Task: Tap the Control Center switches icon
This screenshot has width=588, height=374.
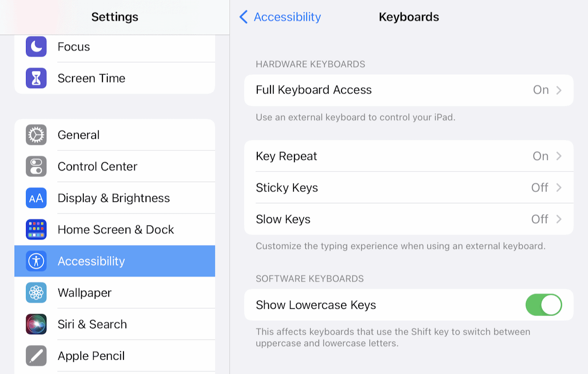Action: click(36, 167)
